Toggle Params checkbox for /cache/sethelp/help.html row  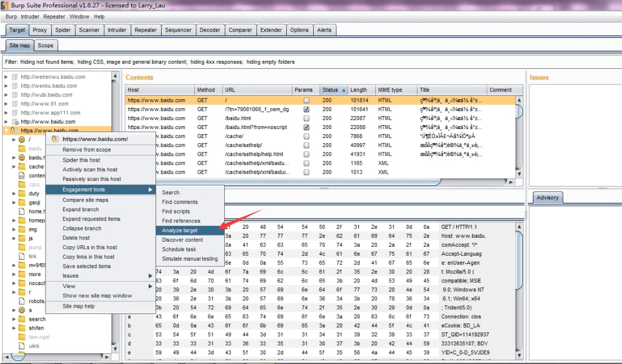(306, 154)
